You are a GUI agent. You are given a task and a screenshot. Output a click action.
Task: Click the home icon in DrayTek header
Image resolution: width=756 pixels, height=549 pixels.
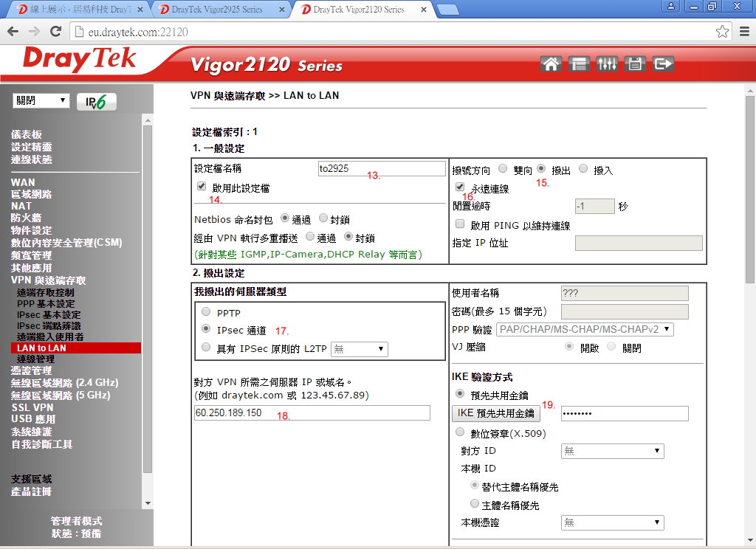pos(551,64)
